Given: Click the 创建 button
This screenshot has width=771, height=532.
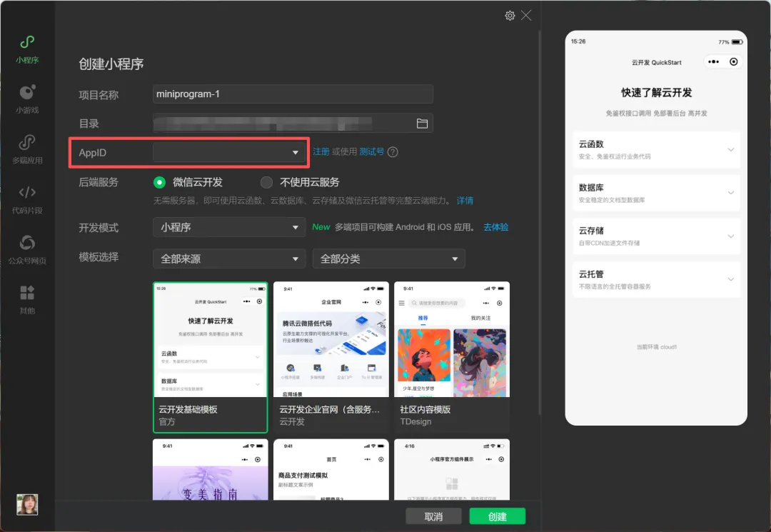Looking at the screenshot, I should [497, 516].
